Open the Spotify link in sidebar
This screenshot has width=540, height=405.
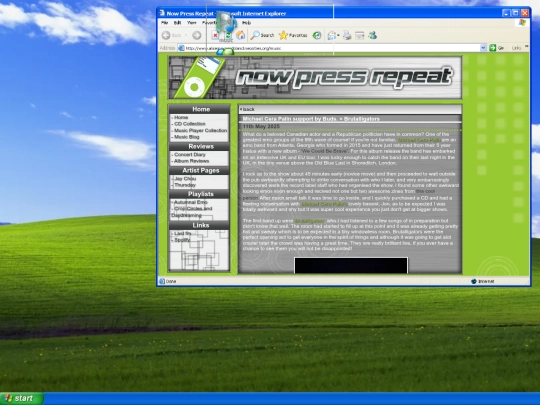(182, 240)
